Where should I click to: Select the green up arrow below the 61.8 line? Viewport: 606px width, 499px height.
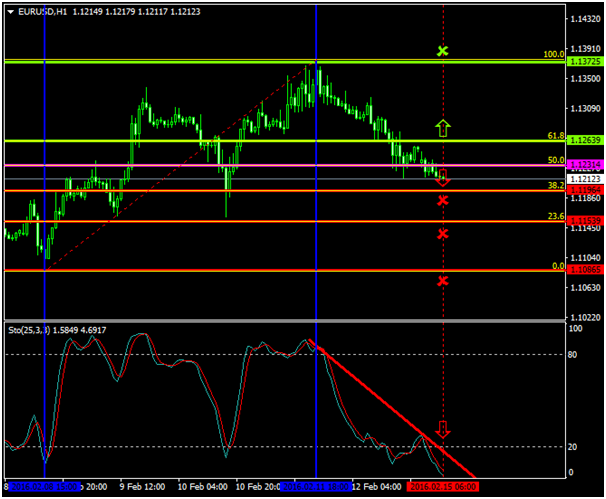tap(443, 127)
